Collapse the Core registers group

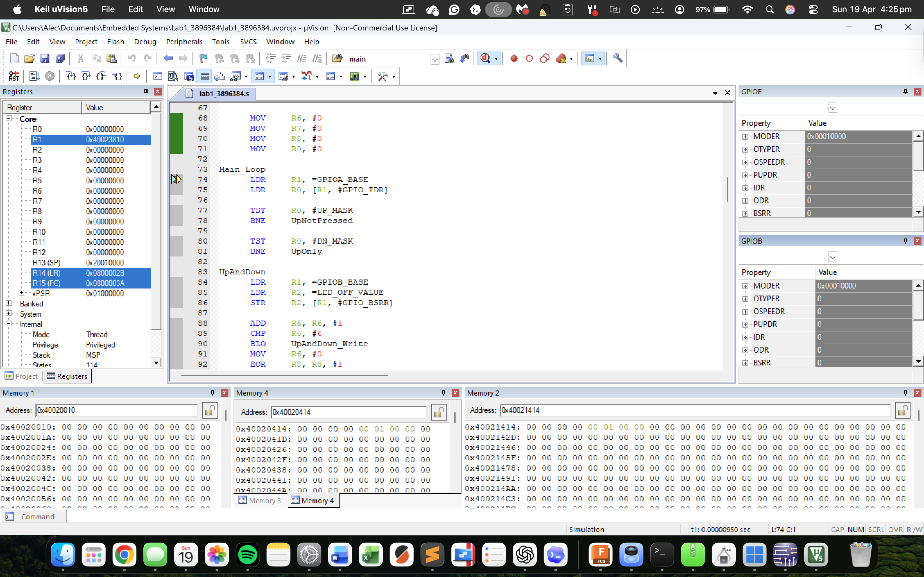click(x=8, y=119)
